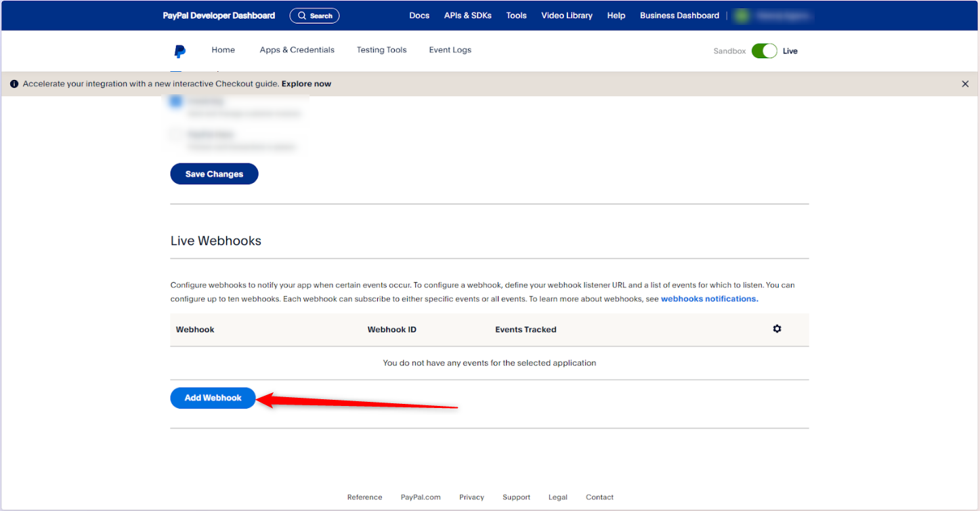
Task: Switch to Event Logs tab
Action: (450, 50)
